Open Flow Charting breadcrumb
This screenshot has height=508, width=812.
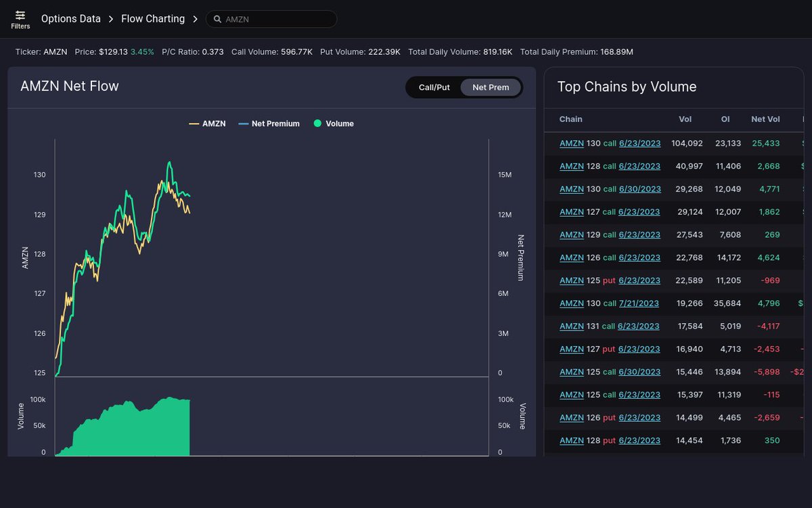pyautogui.click(x=153, y=19)
